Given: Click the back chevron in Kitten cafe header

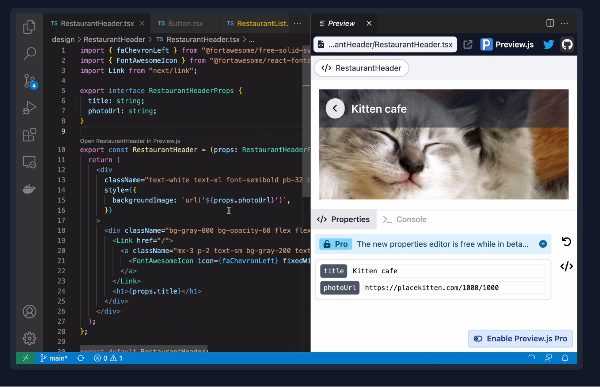Looking at the screenshot, I should click(335, 108).
